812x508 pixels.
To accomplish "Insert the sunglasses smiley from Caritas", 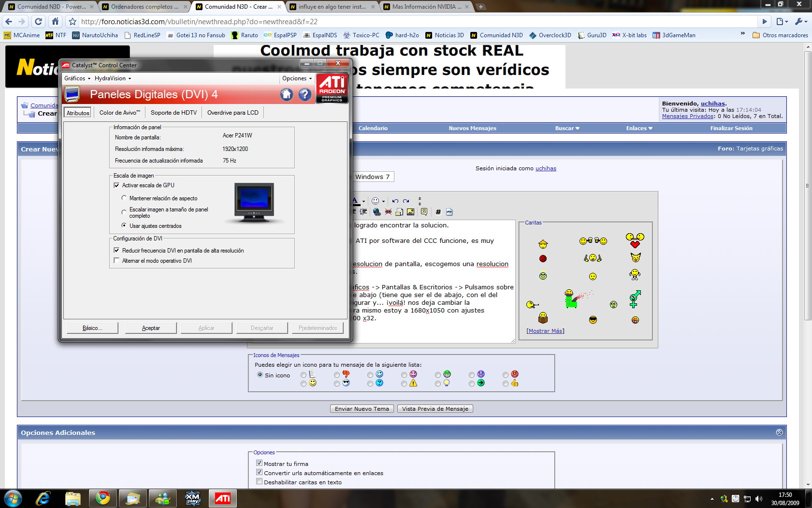I will [x=593, y=320].
